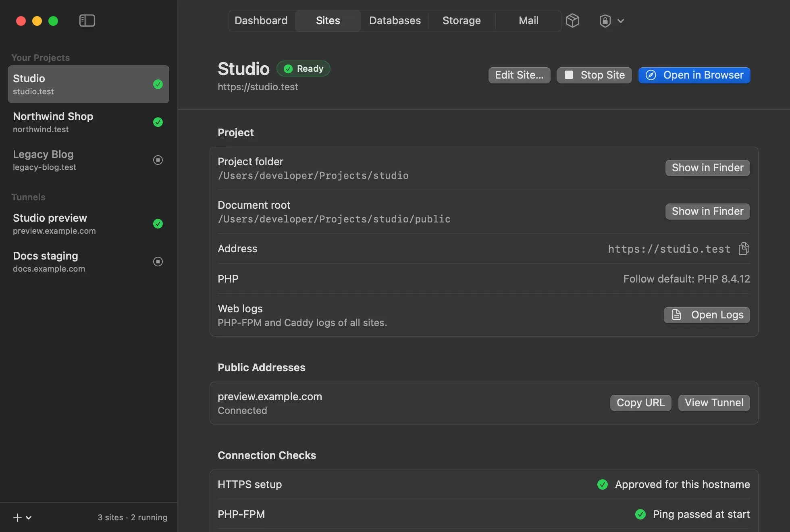Switch to the Sites tab
Image resolution: width=790 pixels, height=532 pixels.
click(x=328, y=21)
